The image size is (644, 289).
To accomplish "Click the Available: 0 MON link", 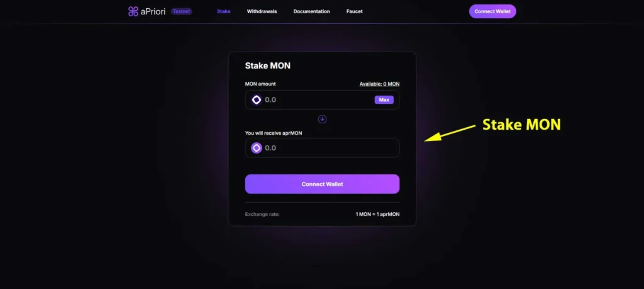I will 379,84.
